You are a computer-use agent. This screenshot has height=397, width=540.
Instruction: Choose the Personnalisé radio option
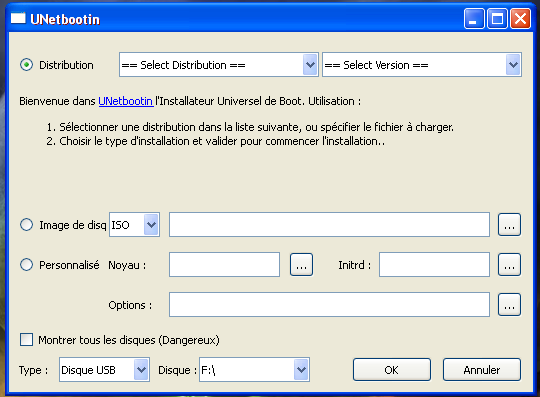coord(27,265)
